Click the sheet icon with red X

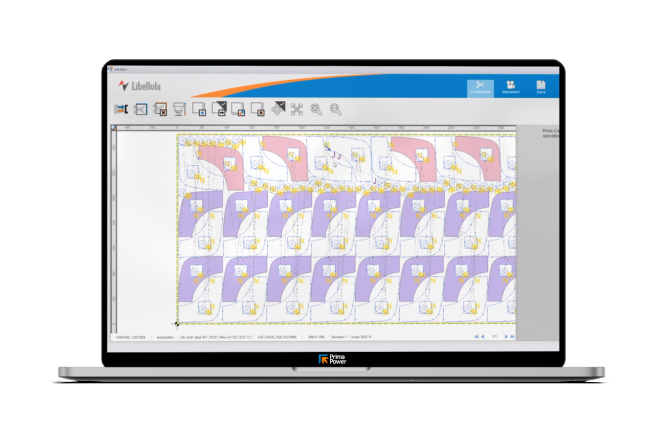pyautogui.click(x=258, y=109)
